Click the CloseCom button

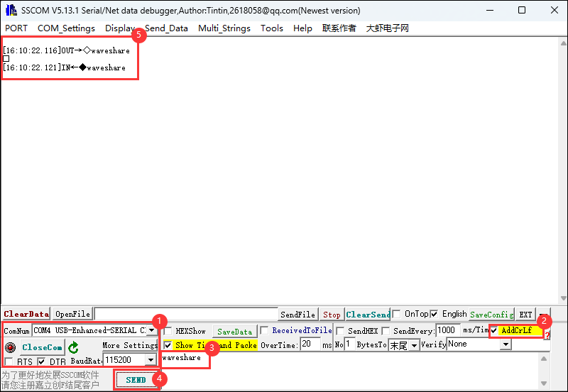click(43, 347)
